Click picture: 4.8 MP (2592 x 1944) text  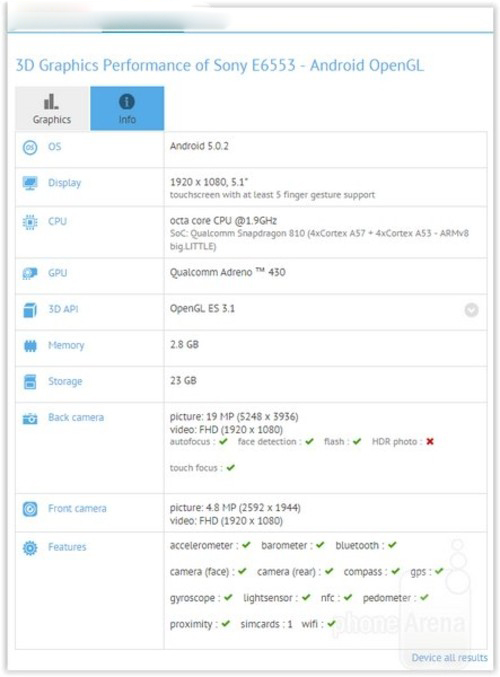235,508
